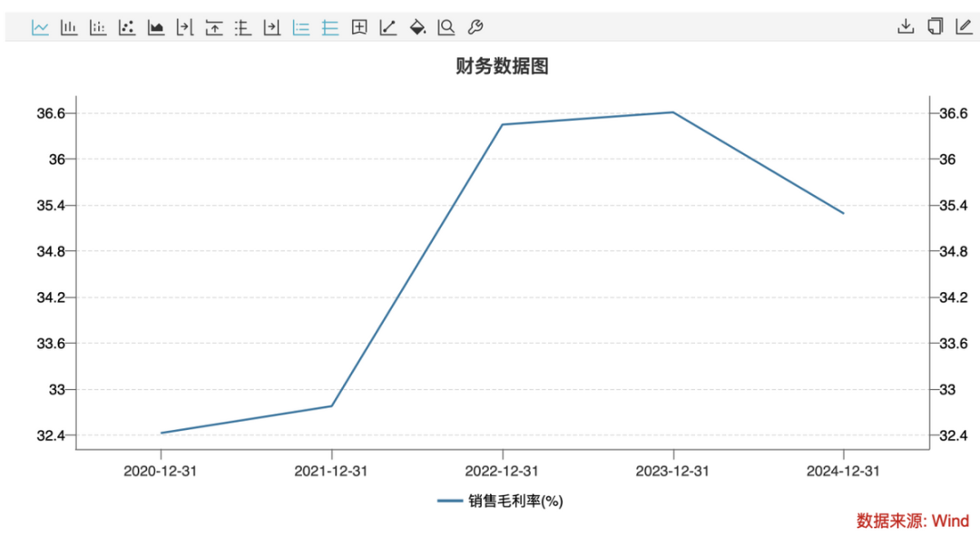
Task: Click the boxed plus grid icon
Action: click(x=359, y=27)
